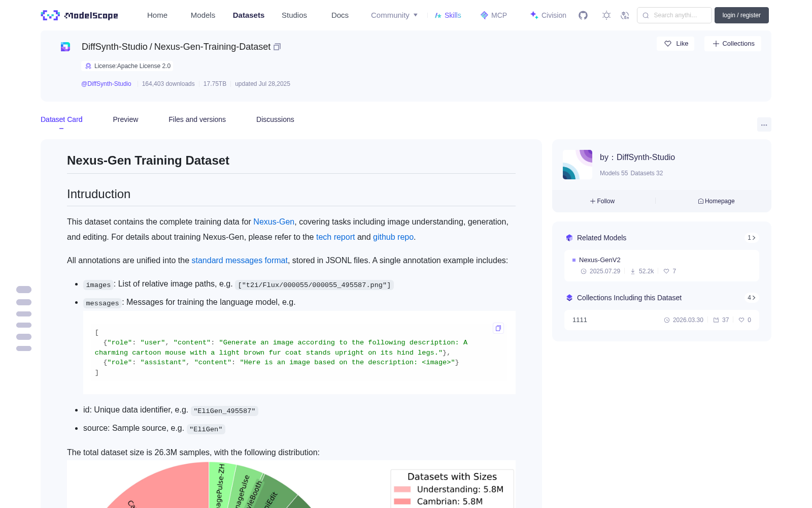Click the 17.75TB size text

click(215, 84)
